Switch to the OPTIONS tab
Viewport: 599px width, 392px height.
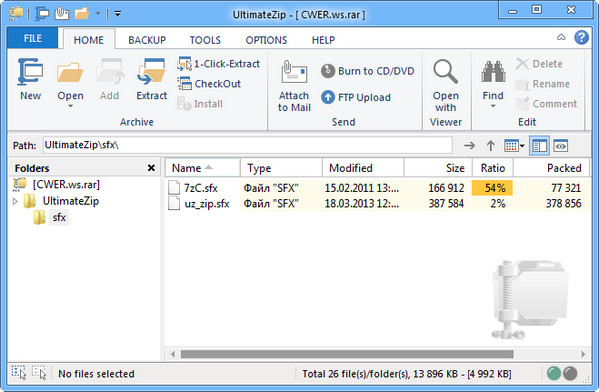pyautogui.click(x=266, y=40)
